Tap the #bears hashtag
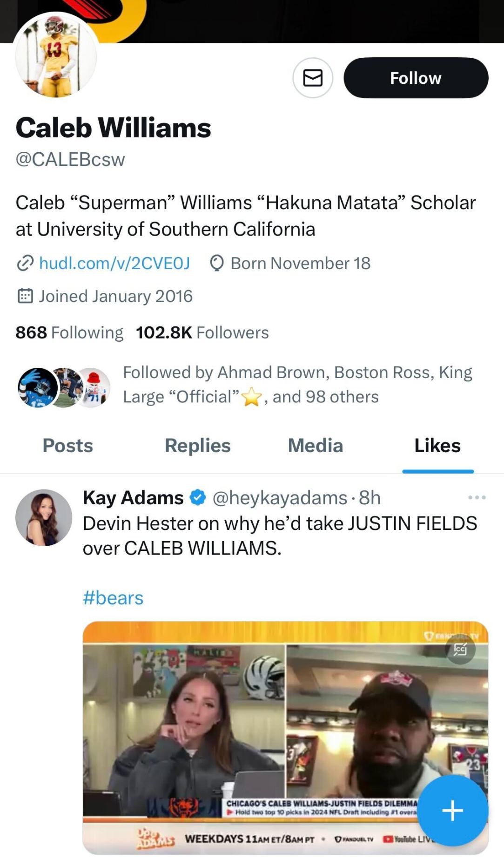504x861 pixels. tap(113, 598)
